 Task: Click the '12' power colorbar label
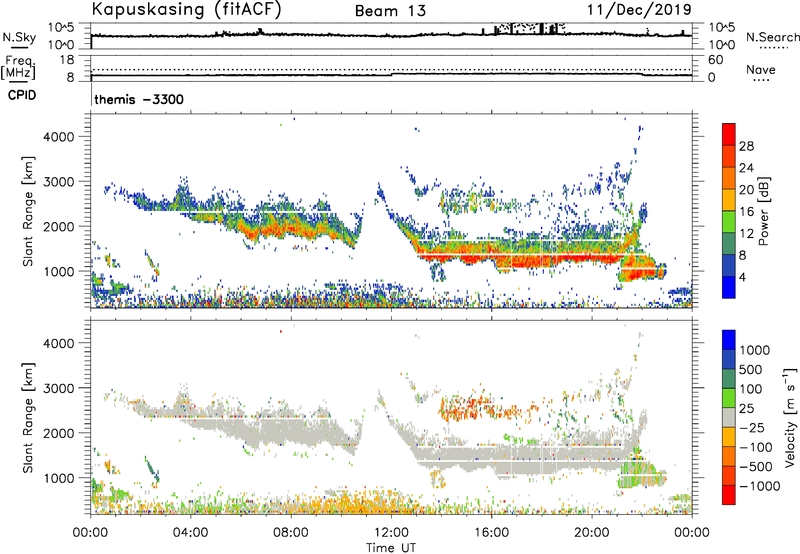click(746, 234)
